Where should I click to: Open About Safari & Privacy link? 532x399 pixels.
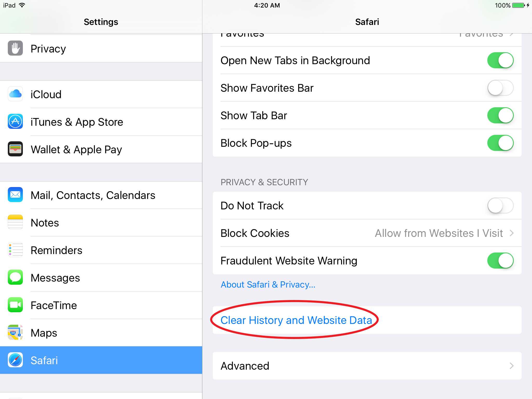point(268,284)
